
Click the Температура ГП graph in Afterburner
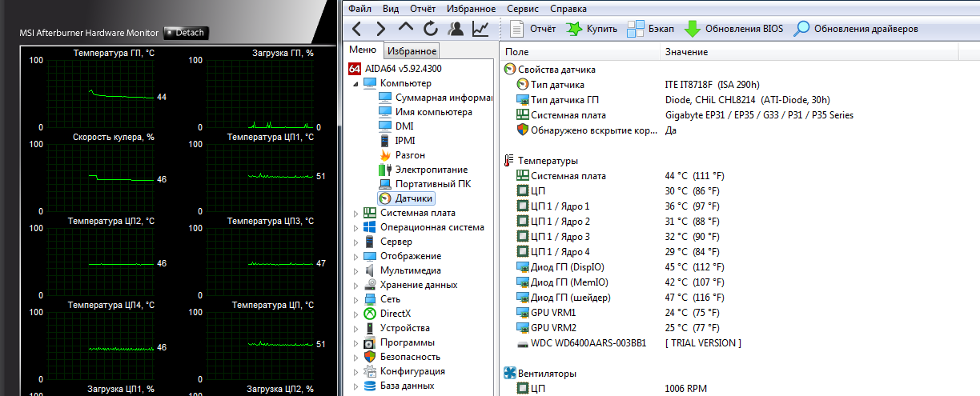(100, 94)
